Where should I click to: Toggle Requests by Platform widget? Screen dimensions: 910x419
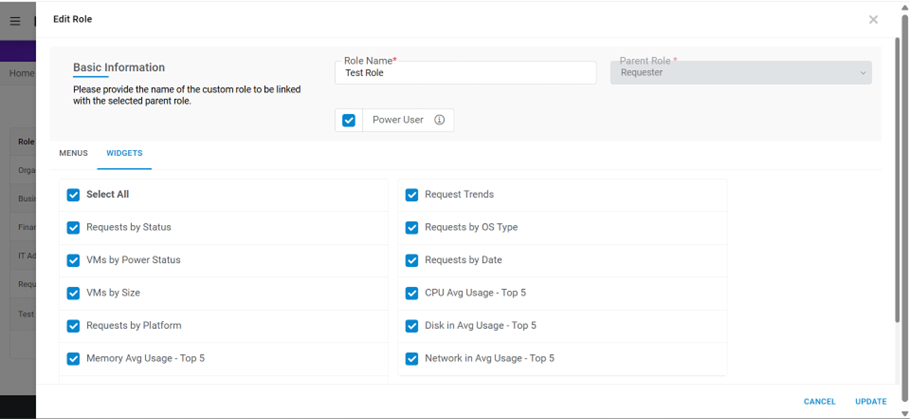pos(73,326)
